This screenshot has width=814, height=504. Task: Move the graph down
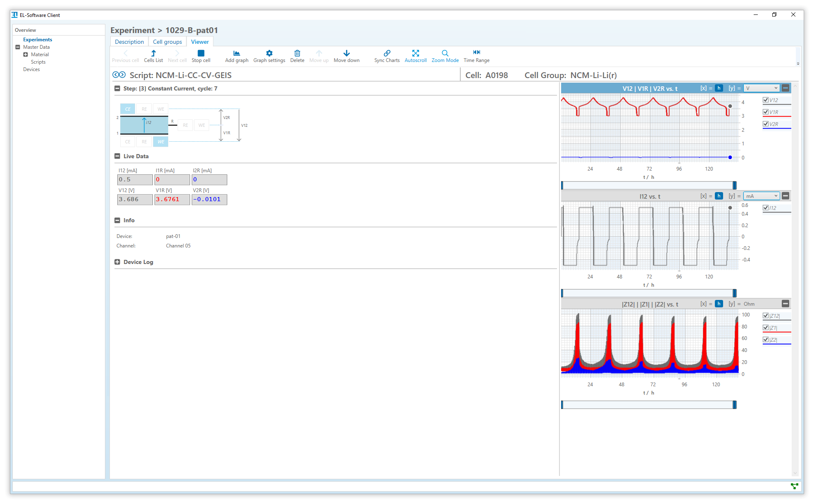[347, 56]
